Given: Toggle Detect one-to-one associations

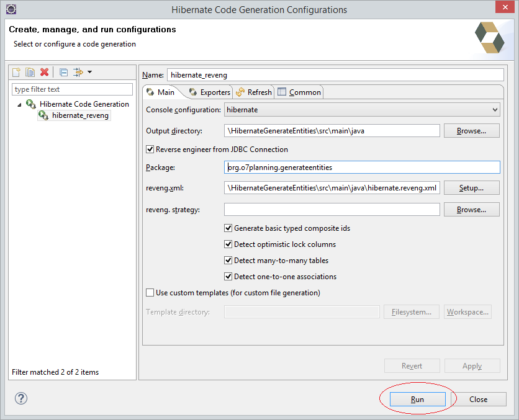Looking at the screenshot, I should tap(228, 277).
